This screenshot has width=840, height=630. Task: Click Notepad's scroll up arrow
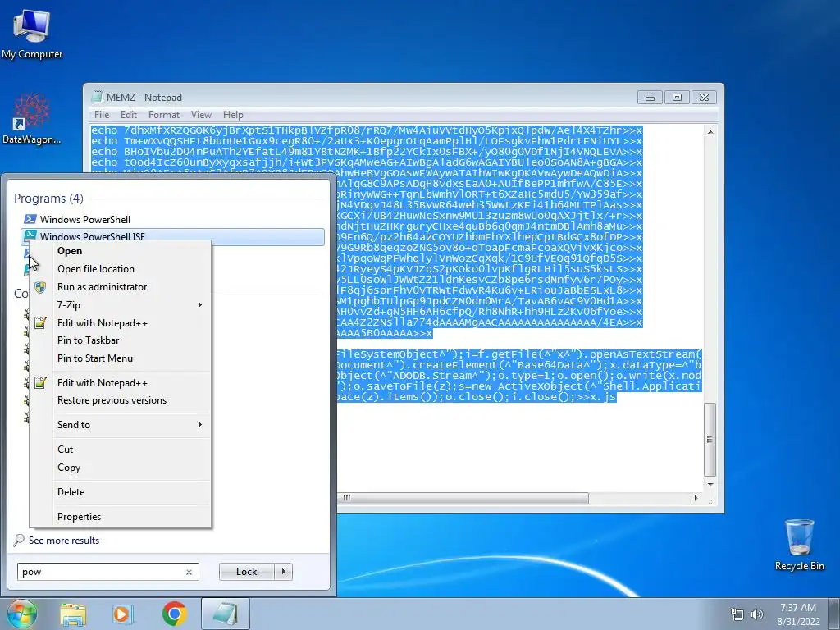[x=710, y=132]
